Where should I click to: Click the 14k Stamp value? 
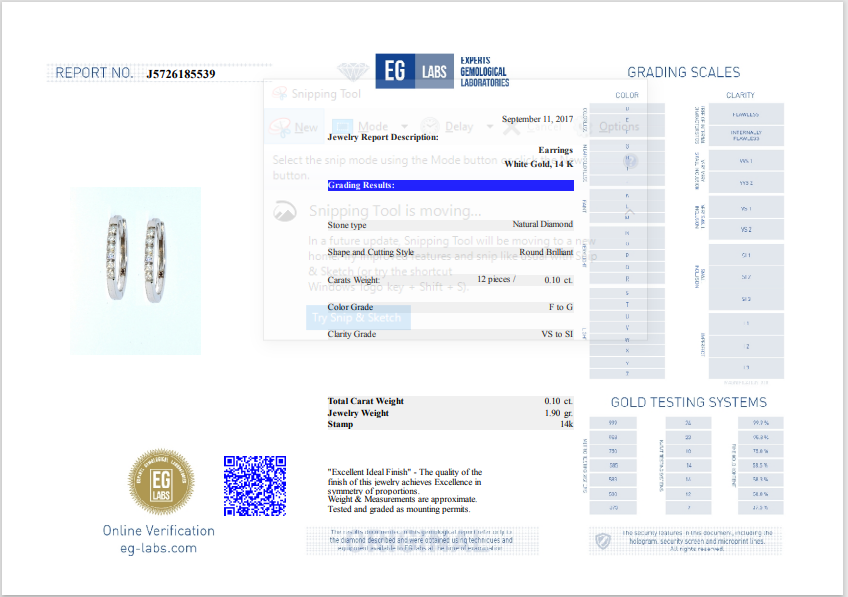point(566,424)
